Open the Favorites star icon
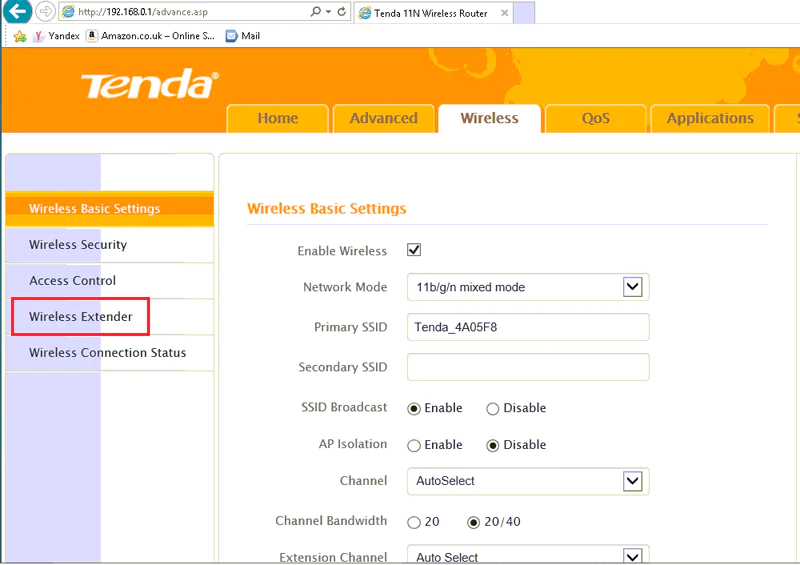Screen dimensions: 800x565 [20, 36]
